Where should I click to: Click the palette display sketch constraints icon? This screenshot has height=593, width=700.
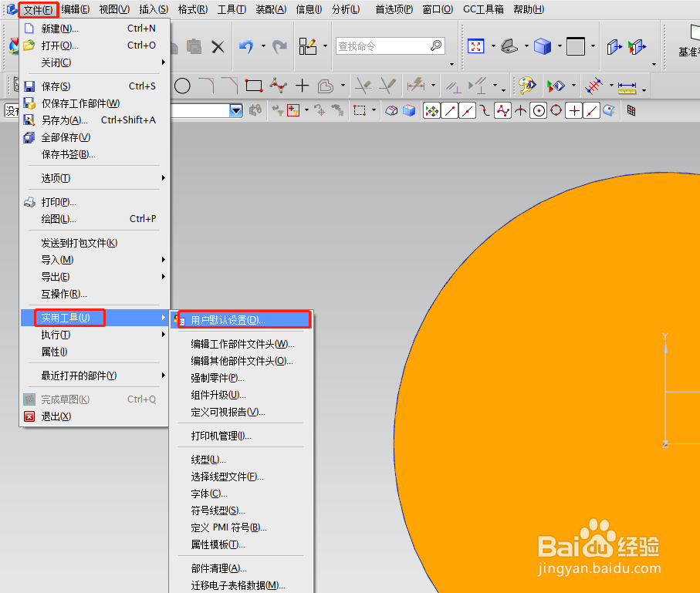(x=527, y=86)
